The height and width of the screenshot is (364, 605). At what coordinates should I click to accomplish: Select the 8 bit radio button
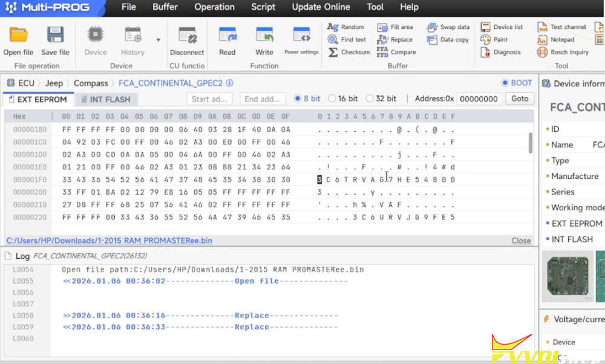tap(298, 99)
